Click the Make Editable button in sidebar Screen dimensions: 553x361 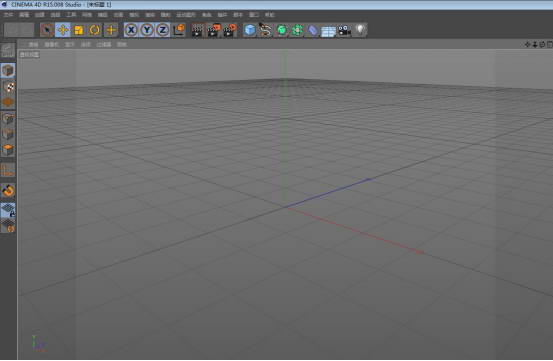click(x=8, y=50)
